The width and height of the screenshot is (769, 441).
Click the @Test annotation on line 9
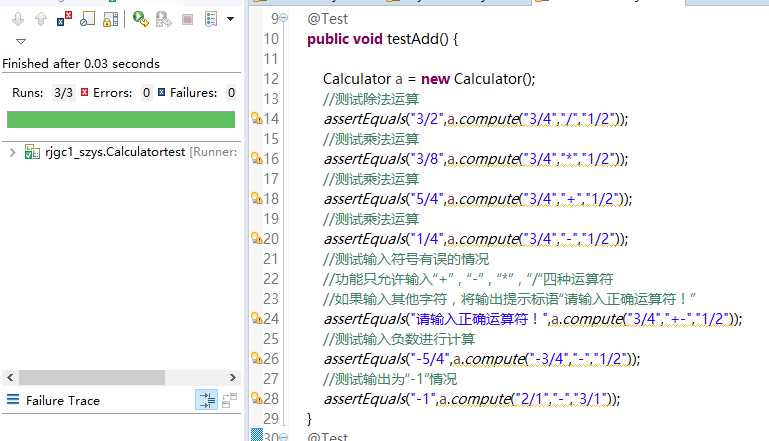(328, 19)
